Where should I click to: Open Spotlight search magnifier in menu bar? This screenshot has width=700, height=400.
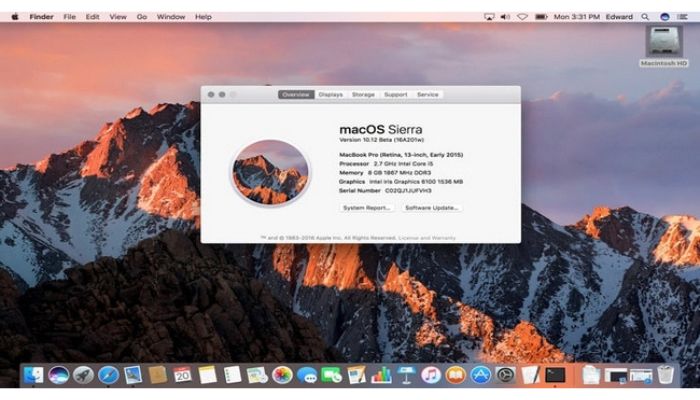click(645, 17)
